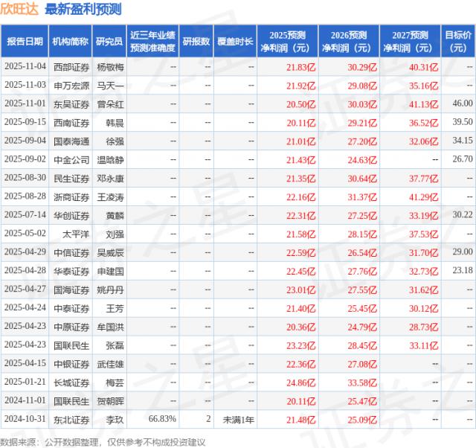
Task: Click the 2026预测净利润 column header
Action: pyautogui.click(x=350, y=41)
